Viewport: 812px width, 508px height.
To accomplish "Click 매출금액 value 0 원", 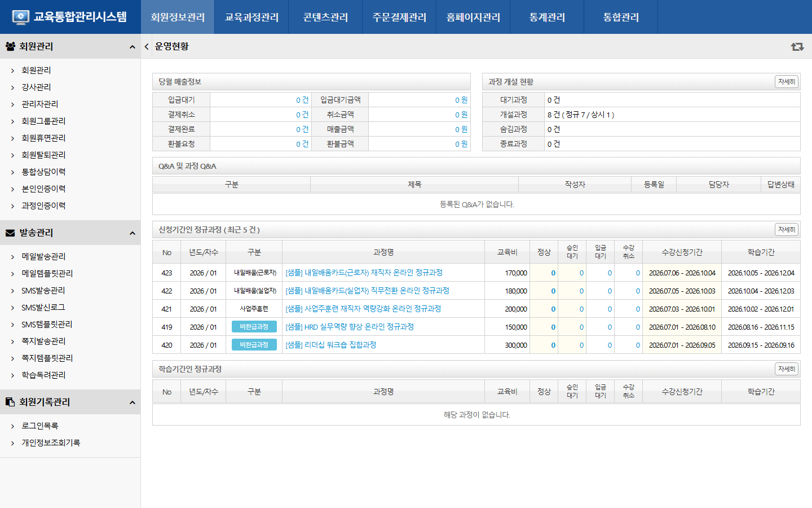I will 461,129.
